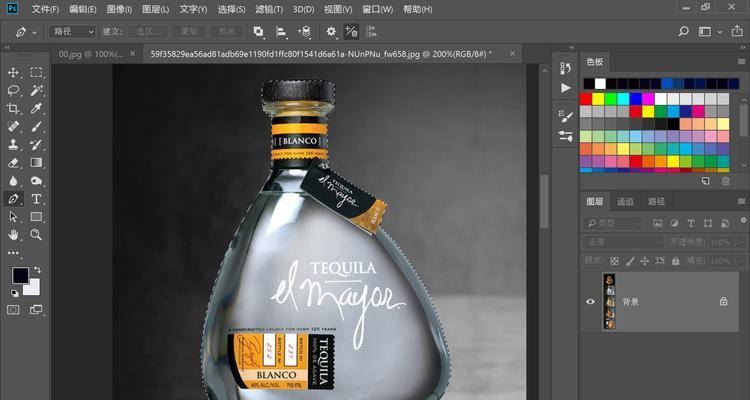Viewport: 750px width, 400px height.
Task: Select the Move tool
Action: 13,73
